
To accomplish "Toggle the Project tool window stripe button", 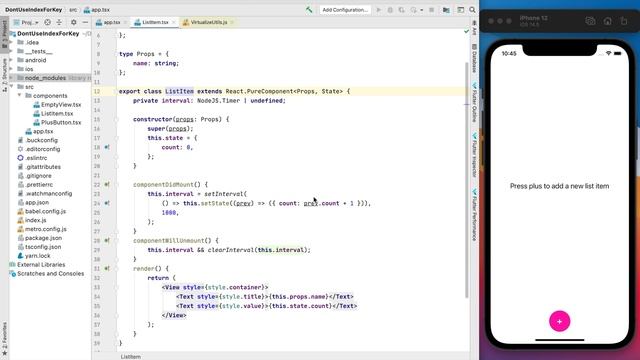I will pos(4,34).
